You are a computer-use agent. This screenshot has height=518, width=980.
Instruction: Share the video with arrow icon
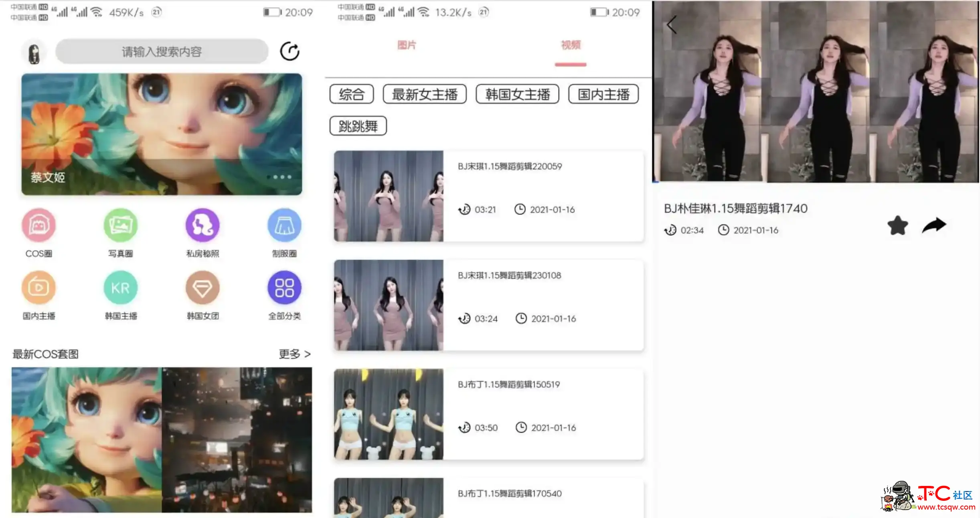click(x=934, y=225)
